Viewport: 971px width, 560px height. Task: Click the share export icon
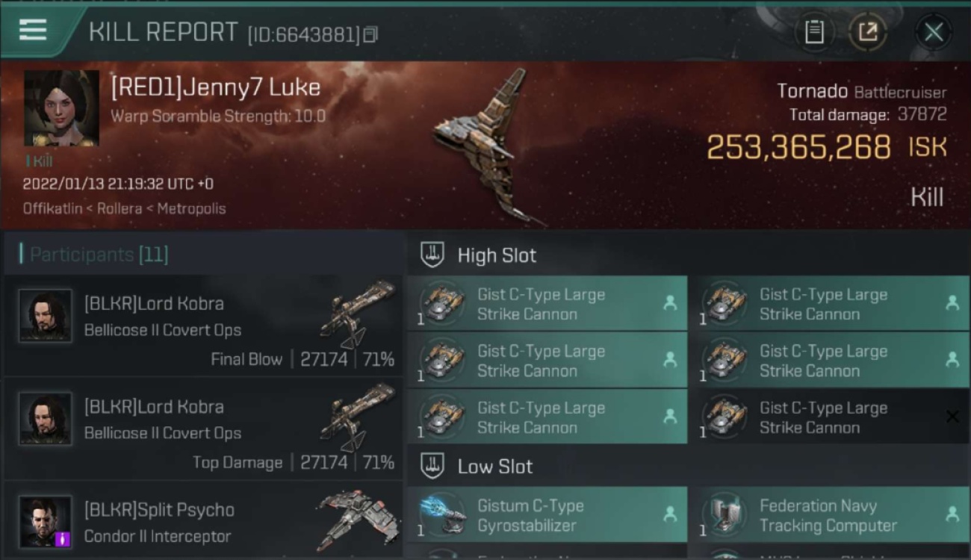[x=868, y=32]
